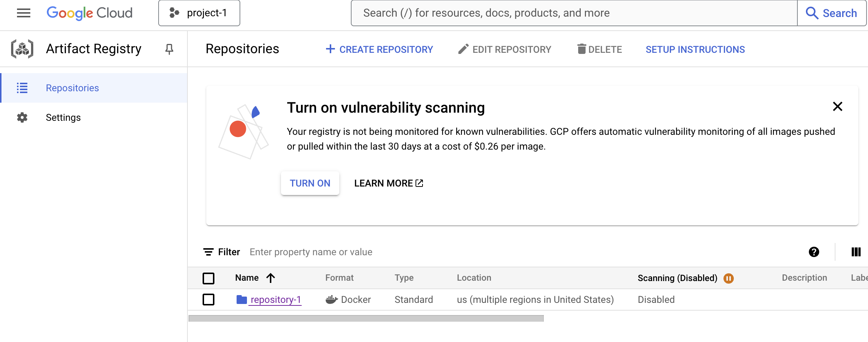Click the Artifact Registry product icon
This screenshot has height=342, width=868.
pos(22,49)
